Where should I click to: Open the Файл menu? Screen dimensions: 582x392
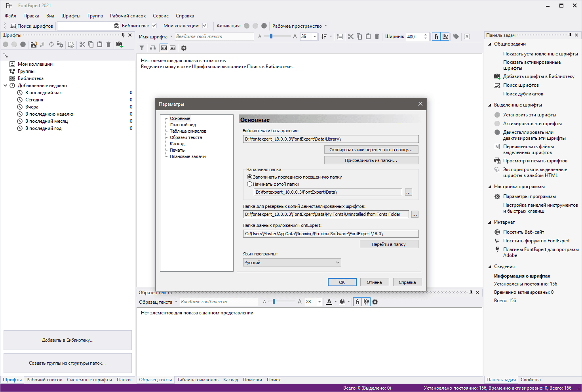[x=11, y=16]
